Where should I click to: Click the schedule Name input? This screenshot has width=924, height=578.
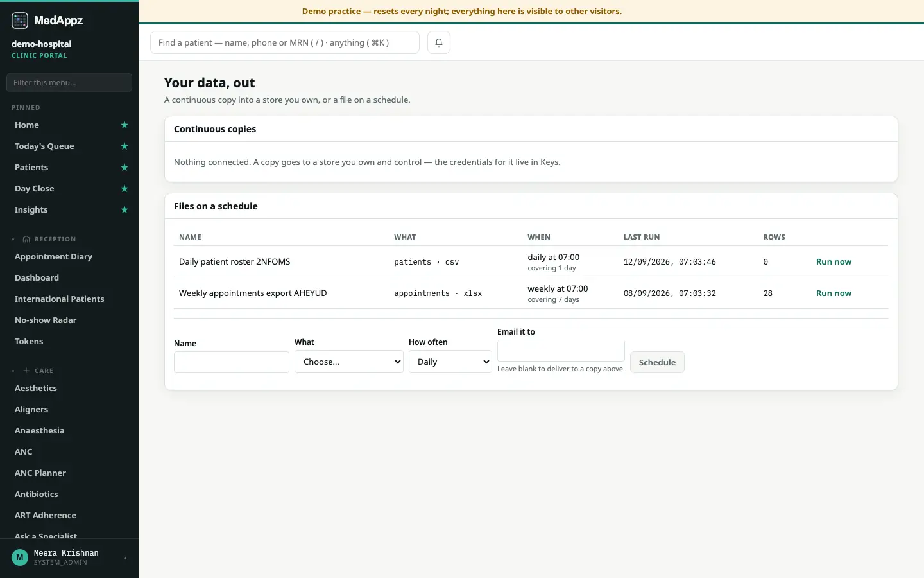(232, 362)
